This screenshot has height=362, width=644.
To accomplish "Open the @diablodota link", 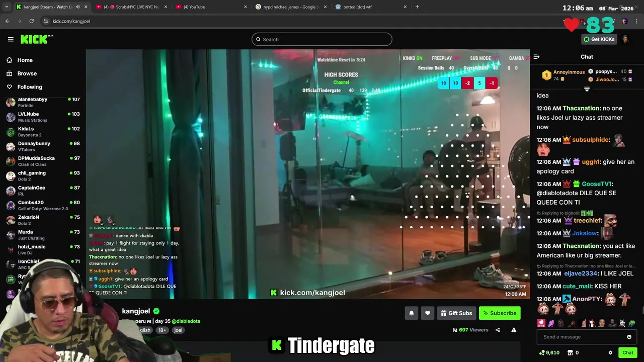I will click(186, 321).
